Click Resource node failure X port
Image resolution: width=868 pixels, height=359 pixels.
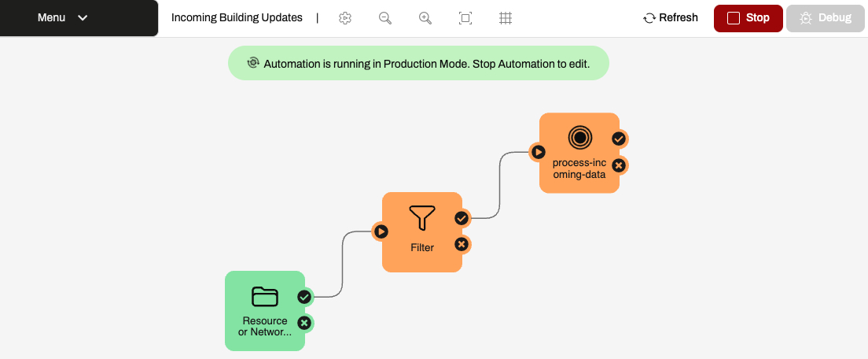(304, 323)
